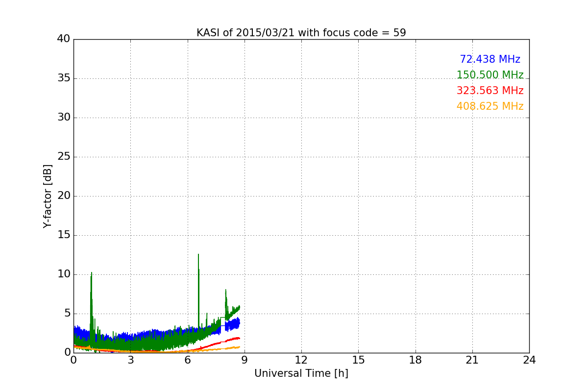The height and width of the screenshot is (392, 588).
Task: Click the green spike peak near 1 h
Action: tap(92, 273)
